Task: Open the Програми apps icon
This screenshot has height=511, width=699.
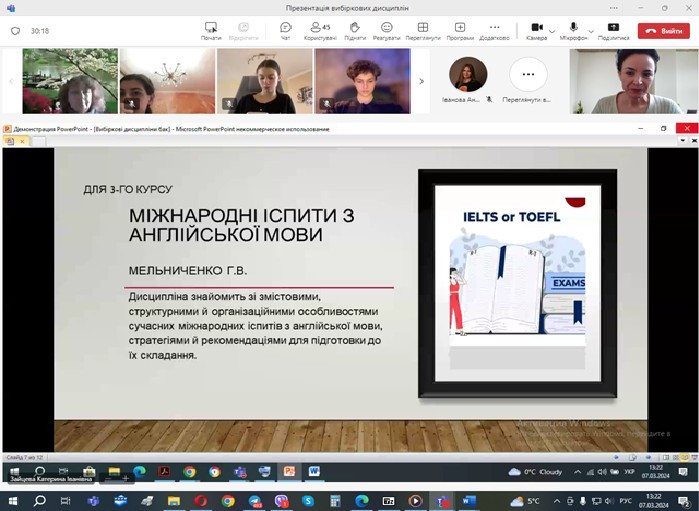Action: point(460,30)
